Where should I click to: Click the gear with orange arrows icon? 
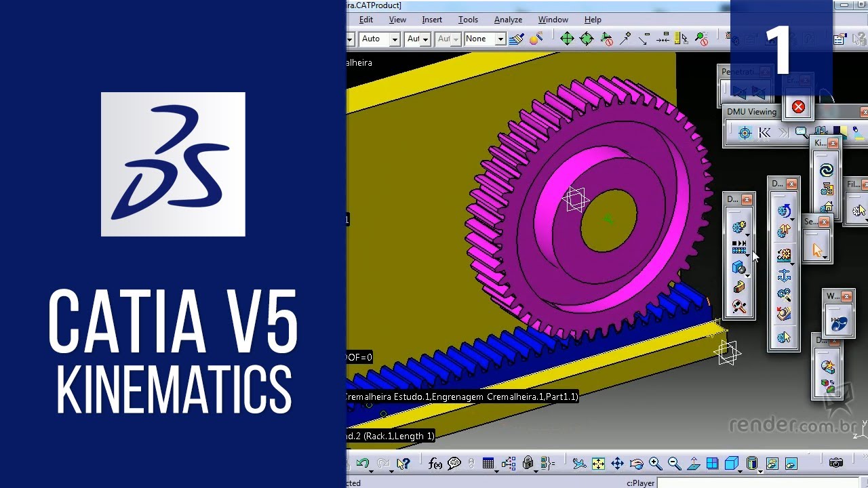[x=784, y=231]
